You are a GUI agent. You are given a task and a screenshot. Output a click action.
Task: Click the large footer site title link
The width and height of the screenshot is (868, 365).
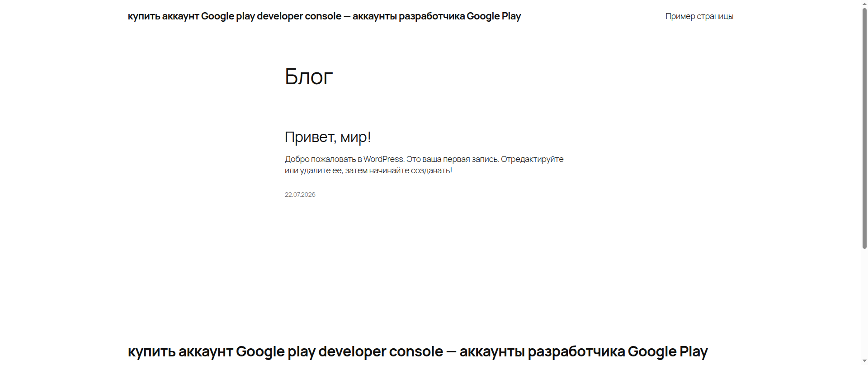[x=418, y=351]
